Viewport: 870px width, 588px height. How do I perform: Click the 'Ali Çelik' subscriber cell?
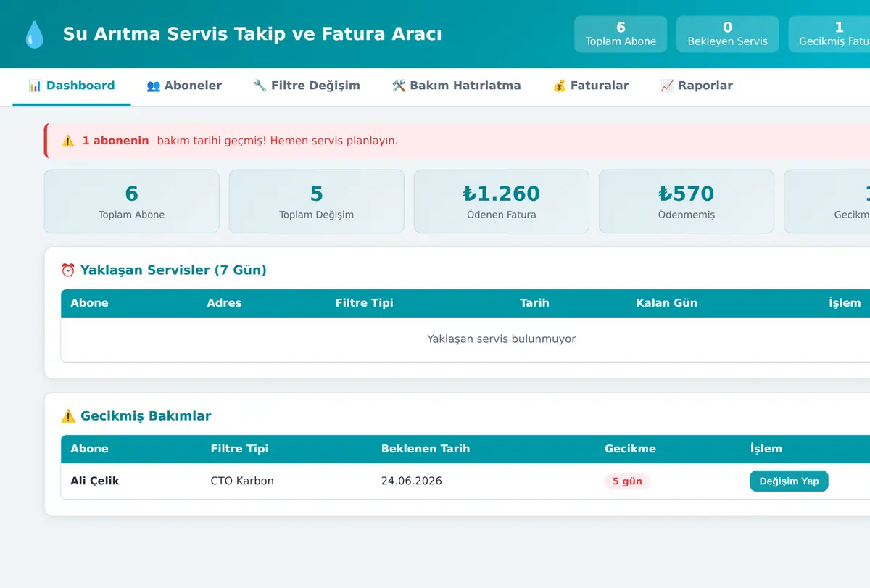pyautogui.click(x=95, y=481)
